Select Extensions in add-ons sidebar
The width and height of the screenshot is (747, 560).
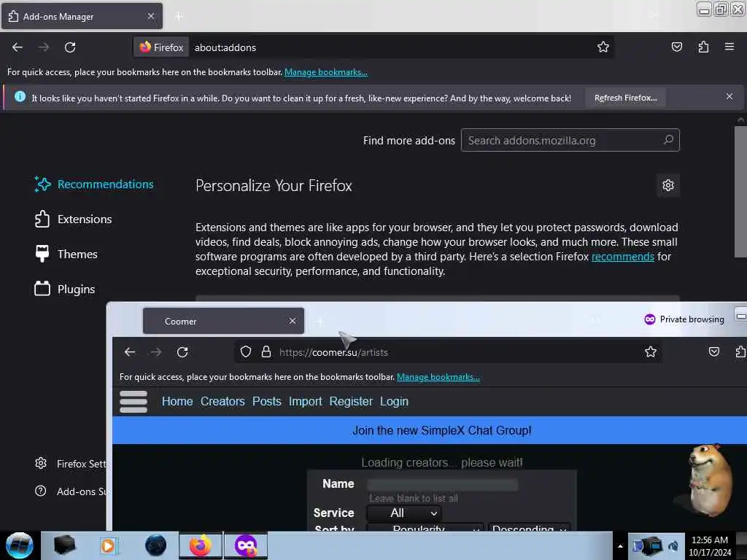[74, 219]
